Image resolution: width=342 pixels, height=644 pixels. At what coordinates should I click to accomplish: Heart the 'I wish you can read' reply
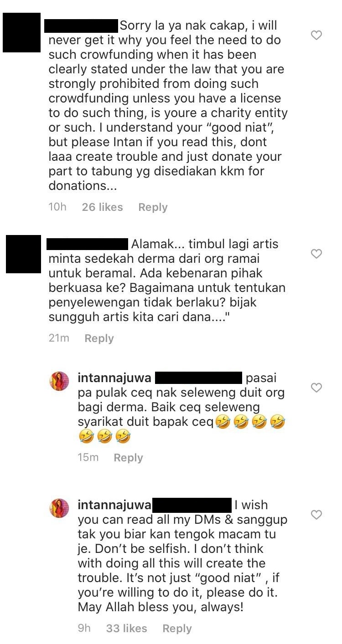(316, 515)
